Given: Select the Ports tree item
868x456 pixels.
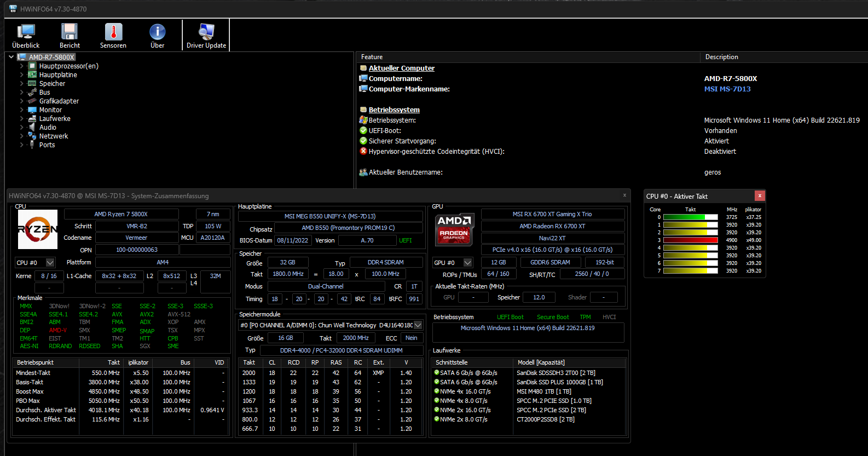Looking at the screenshot, I should (x=47, y=145).
